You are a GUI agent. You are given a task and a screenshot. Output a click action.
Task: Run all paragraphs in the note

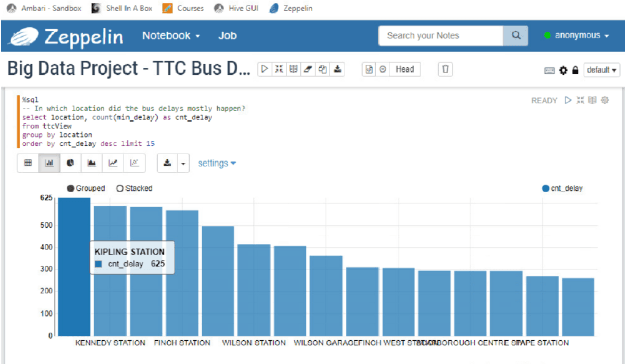[x=265, y=70]
